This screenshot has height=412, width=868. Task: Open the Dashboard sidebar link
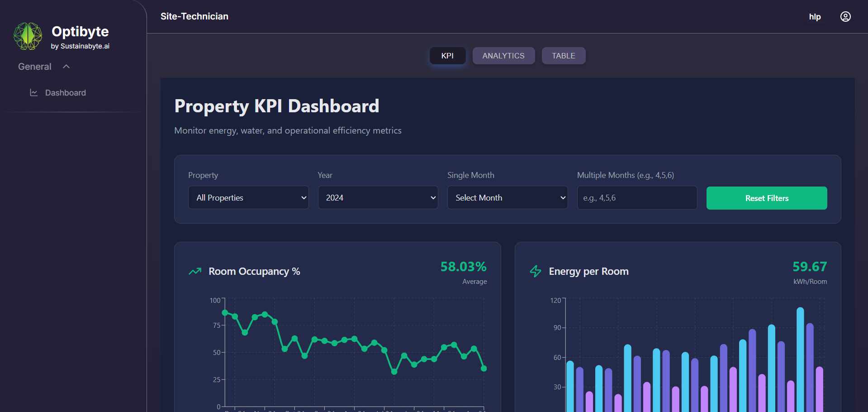(x=66, y=93)
